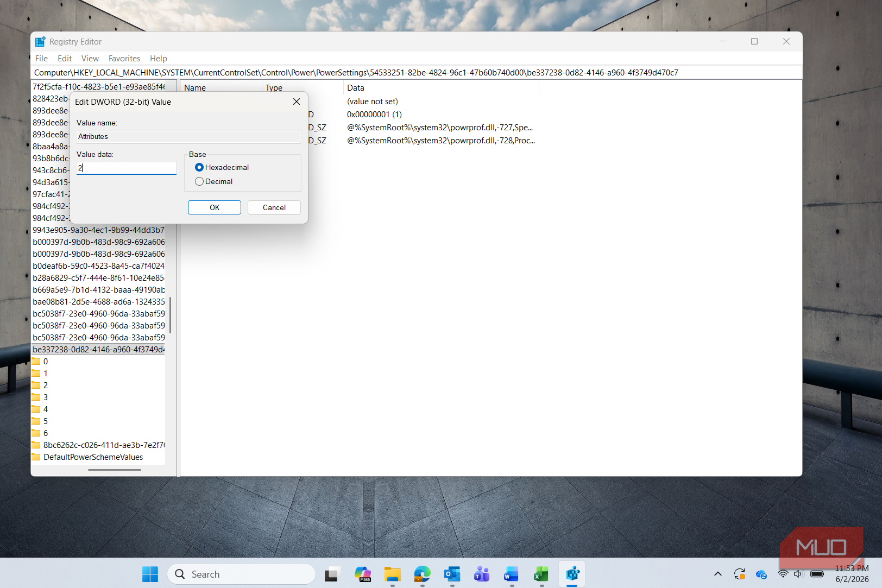Select the bae08b81-2d5e-4688 tree key
Image resolution: width=882 pixels, height=588 pixels.
coord(98,302)
